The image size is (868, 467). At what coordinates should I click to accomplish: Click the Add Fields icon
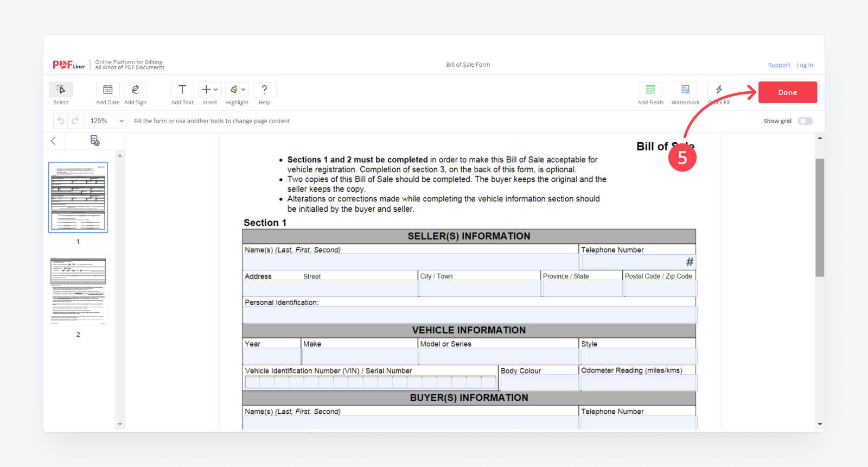[650, 90]
